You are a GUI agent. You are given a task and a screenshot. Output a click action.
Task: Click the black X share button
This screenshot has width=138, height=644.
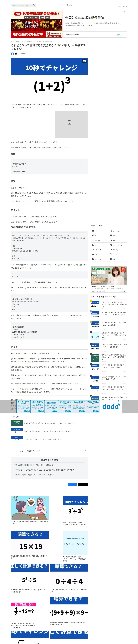(83, 484)
